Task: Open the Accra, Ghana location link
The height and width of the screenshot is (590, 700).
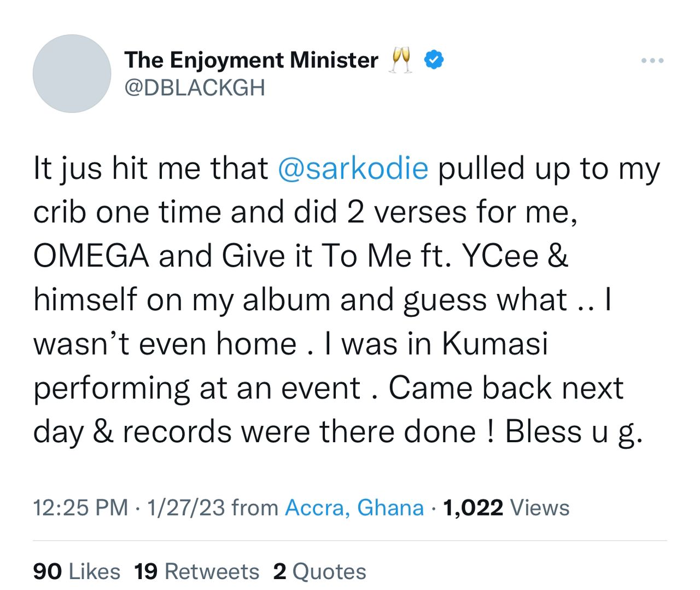Action: click(x=354, y=507)
